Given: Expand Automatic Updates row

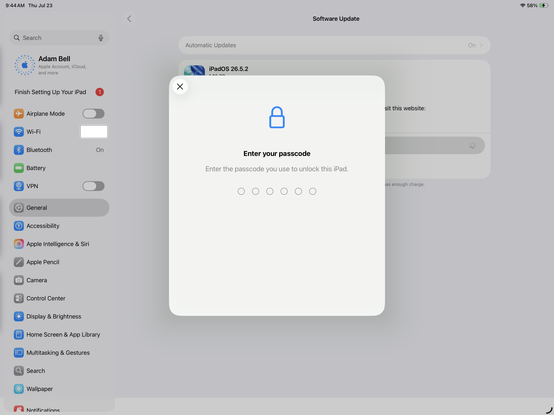Looking at the screenshot, I should pyautogui.click(x=334, y=45).
